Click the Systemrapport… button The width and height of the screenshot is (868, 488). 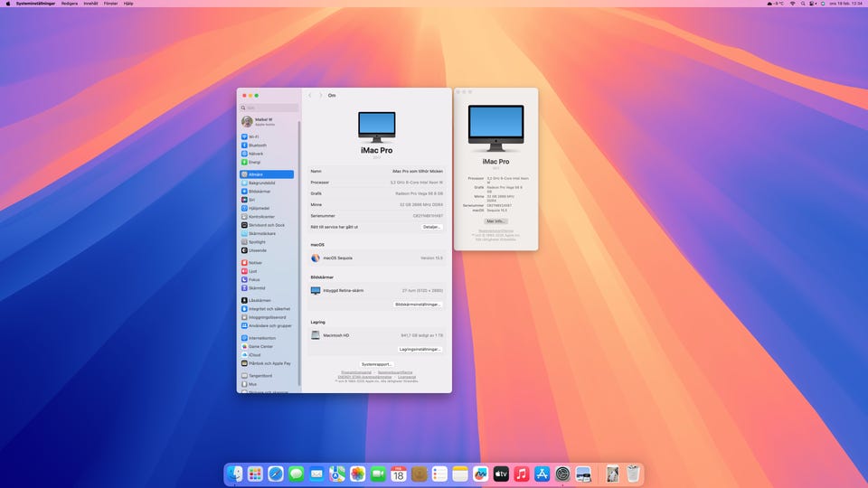tap(377, 364)
